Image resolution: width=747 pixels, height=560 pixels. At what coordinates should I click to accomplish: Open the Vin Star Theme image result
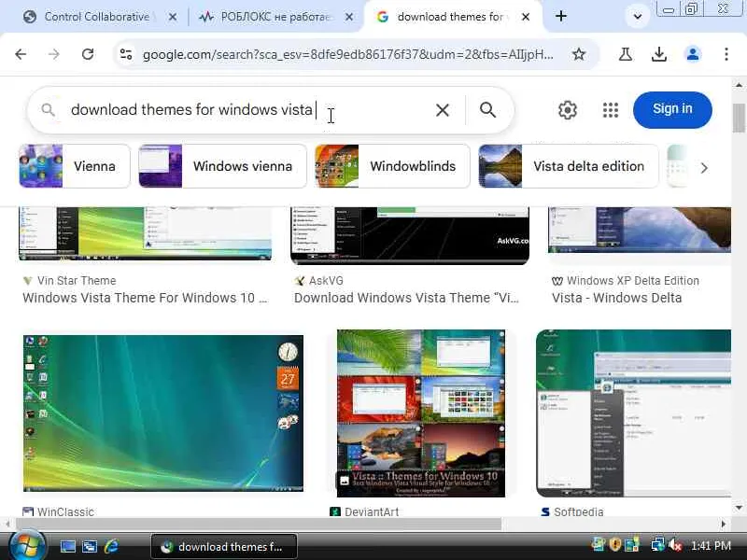[x=146, y=233]
